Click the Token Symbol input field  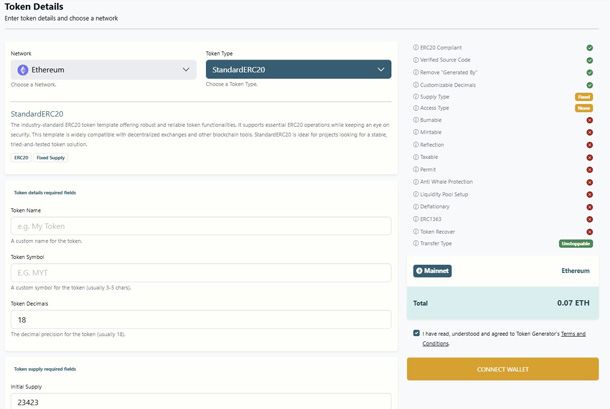coord(201,273)
